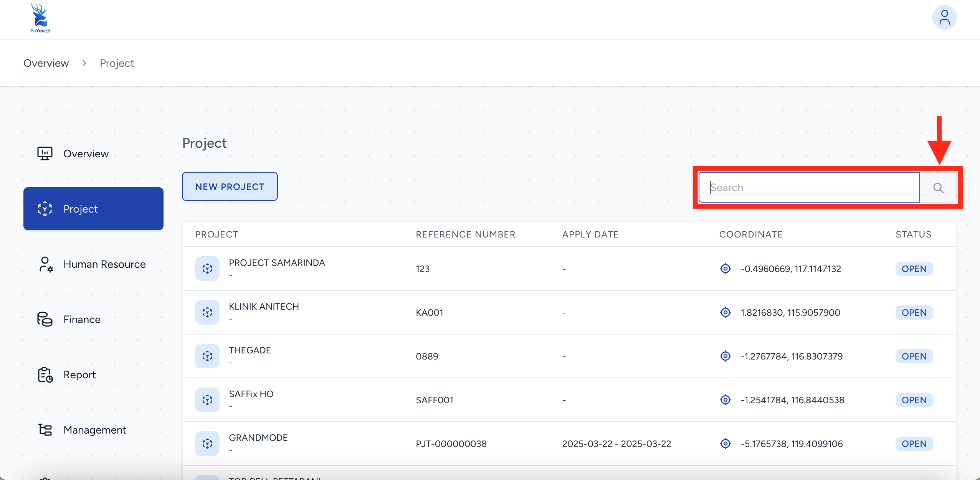Click the THEGADE coordinates text
980x480 pixels.
tap(792, 356)
